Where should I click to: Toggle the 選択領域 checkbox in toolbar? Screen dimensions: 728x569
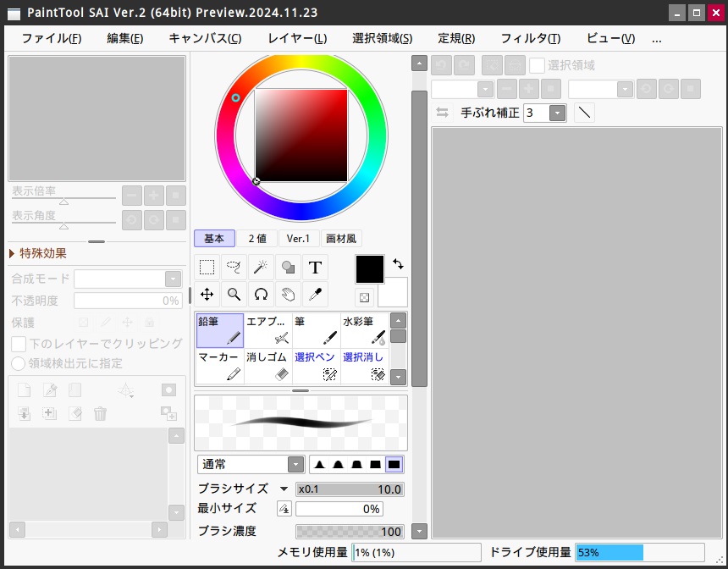point(537,65)
